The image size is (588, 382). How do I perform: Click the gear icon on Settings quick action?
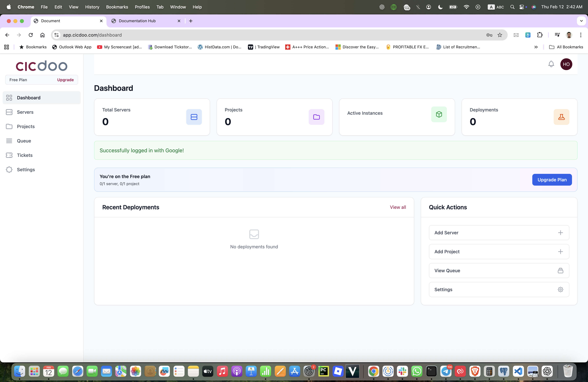[560, 289]
